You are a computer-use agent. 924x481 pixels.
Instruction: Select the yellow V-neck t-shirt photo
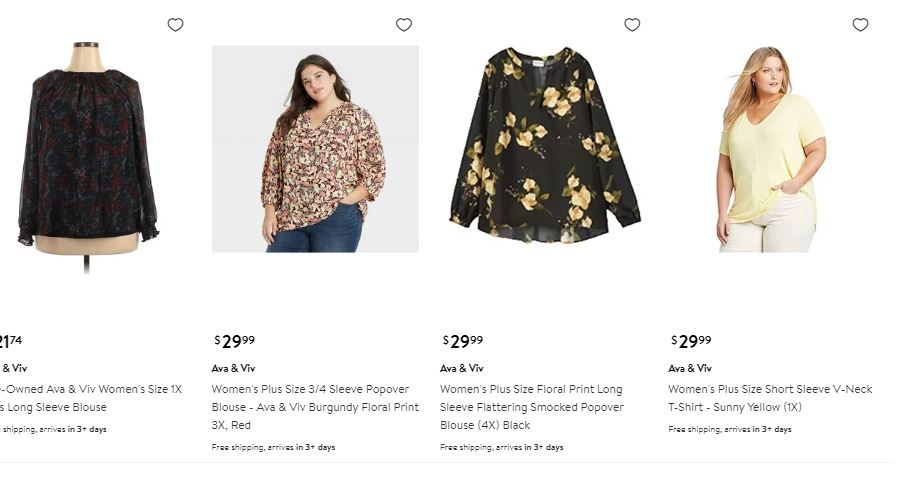point(772,149)
